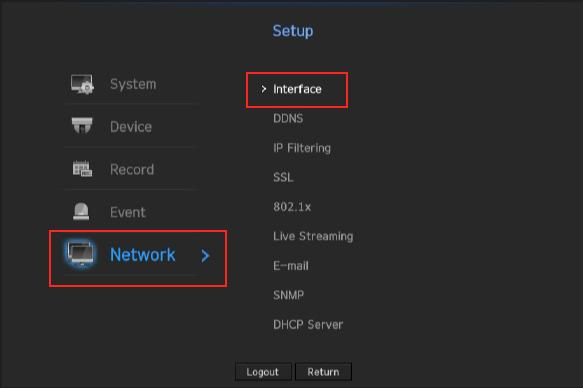
Task: Select the Record menu label
Action: [x=132, y=170]
